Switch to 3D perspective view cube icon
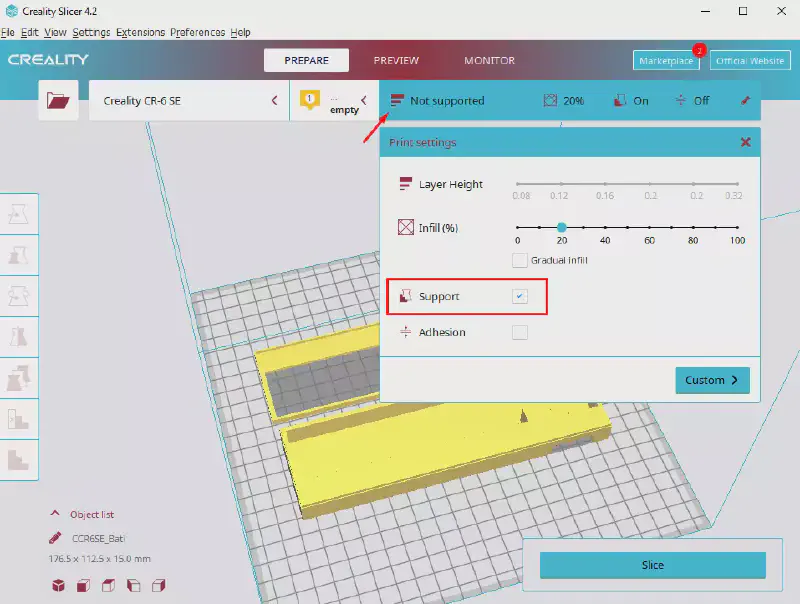The width and height of the screenshot is (800, 604). pyautogui.click(x=58, y=586)
